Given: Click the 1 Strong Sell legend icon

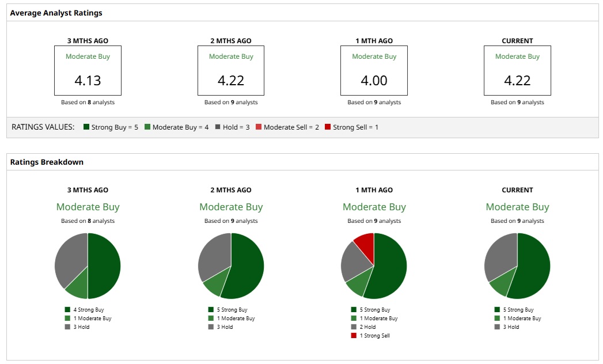Looking at the screenshot, I should [x=354, y=336].
